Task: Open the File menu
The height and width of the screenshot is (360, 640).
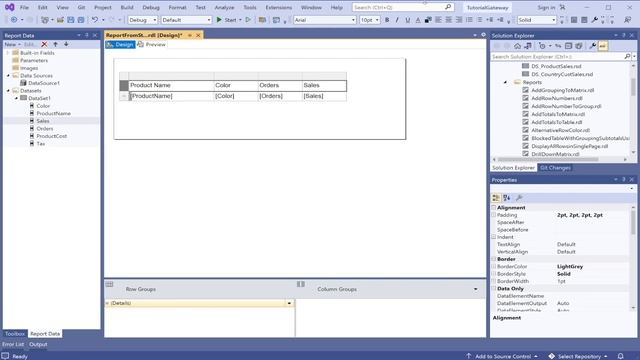Action: pyautogui.click(x=24, y=7)
